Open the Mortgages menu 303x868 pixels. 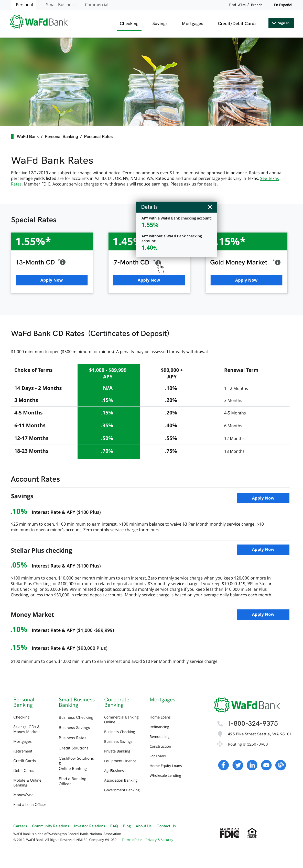[x=192, y=24]
